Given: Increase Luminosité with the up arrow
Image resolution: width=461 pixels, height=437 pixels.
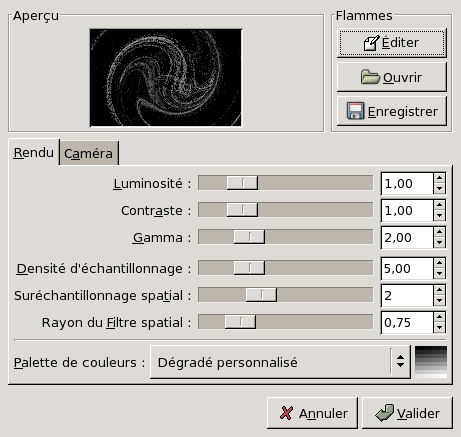Looking at the screenshot, I should (x=439, y=178).
